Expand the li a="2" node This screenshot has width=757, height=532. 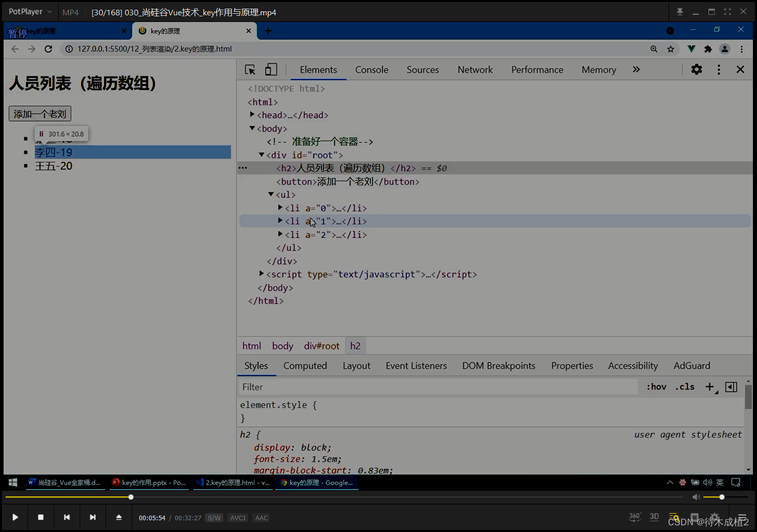click(x=280, y=234)
